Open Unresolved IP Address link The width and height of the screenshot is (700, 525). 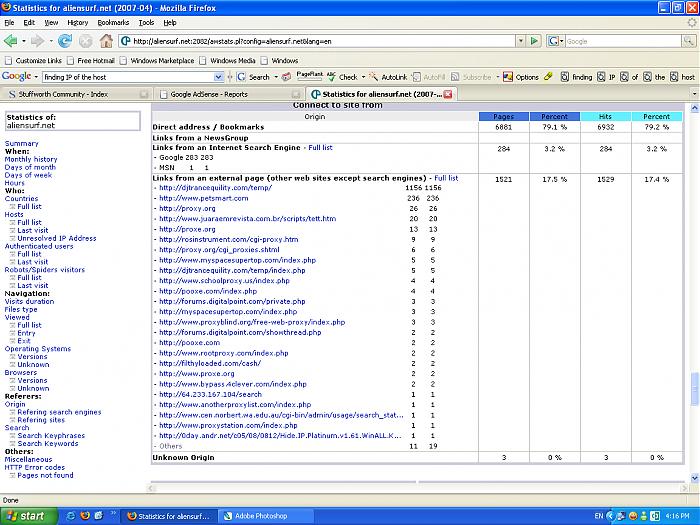57,238
